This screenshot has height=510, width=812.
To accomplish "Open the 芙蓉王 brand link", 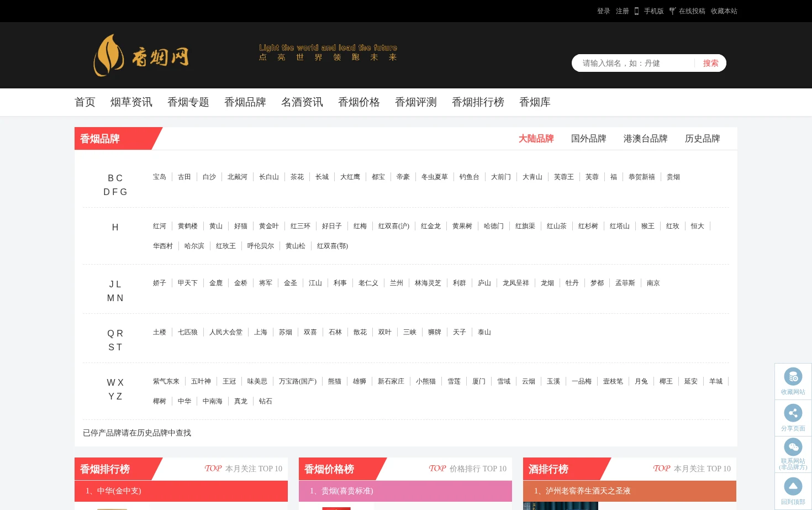I will coord(564,177).
